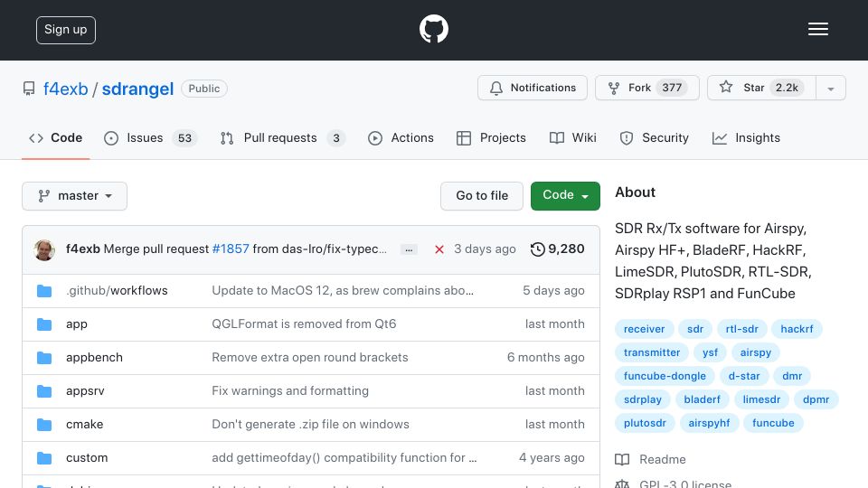868x488 pixels.
Task: Open 'Remove extra open round brackets' commit
Action: tap(310, 358)
